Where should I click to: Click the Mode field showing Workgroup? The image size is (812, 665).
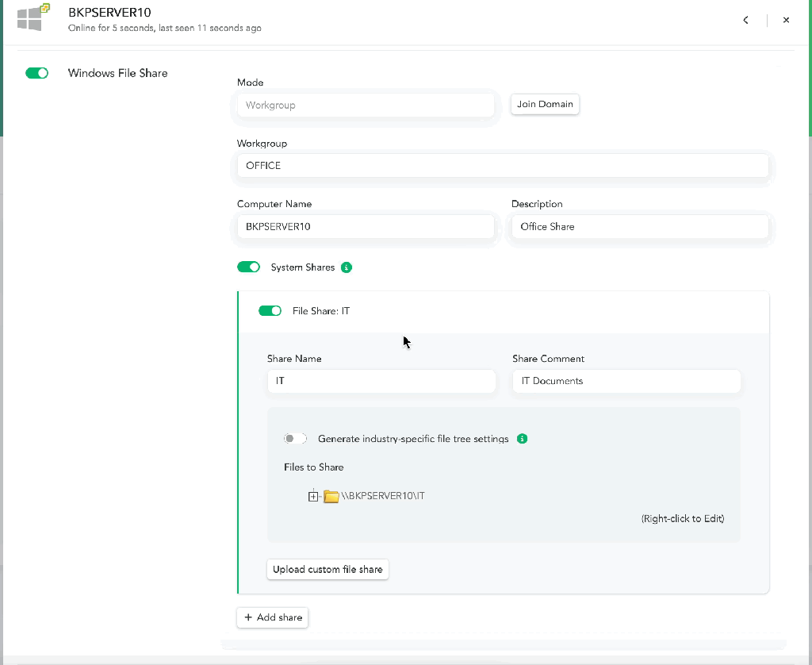tap(366, 105)
